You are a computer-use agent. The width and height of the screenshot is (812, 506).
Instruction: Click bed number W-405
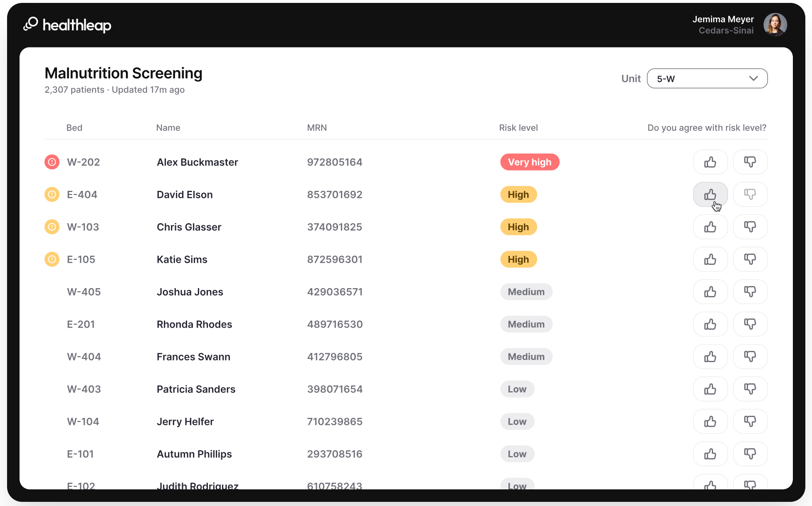tap(84, 291)
